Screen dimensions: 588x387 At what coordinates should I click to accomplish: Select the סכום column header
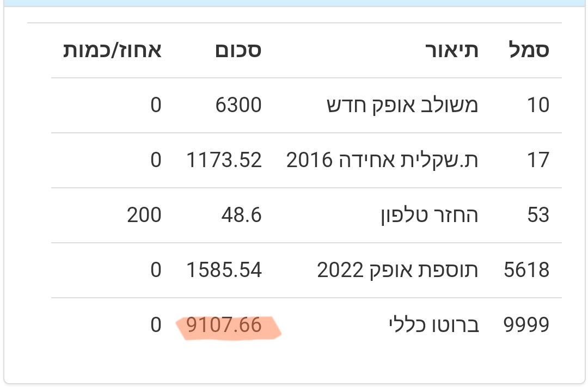(238, 50)
